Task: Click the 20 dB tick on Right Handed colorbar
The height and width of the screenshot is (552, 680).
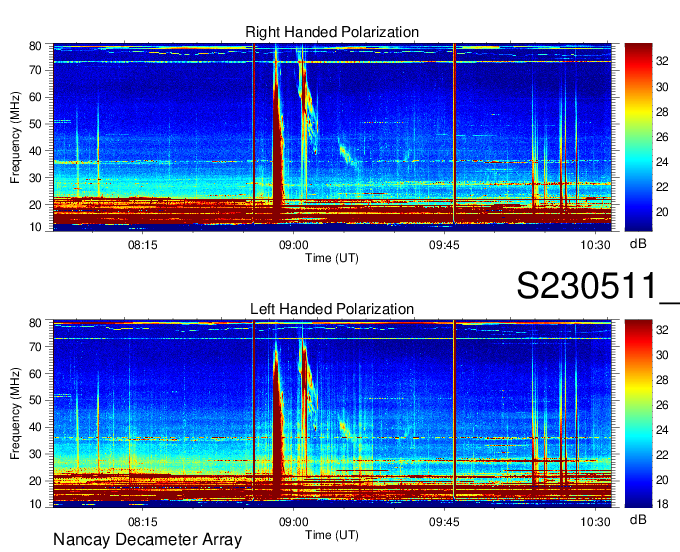Action: coord(662,212)
